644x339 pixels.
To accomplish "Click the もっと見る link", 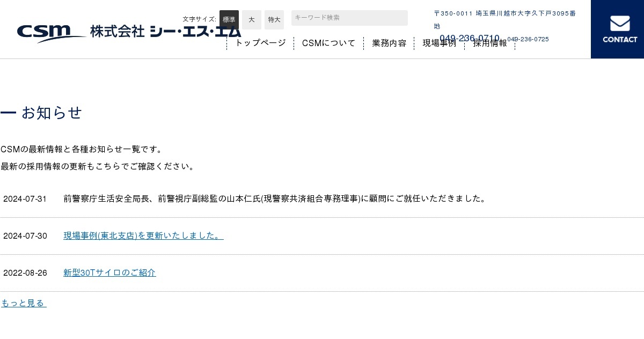I will (24, 303).
